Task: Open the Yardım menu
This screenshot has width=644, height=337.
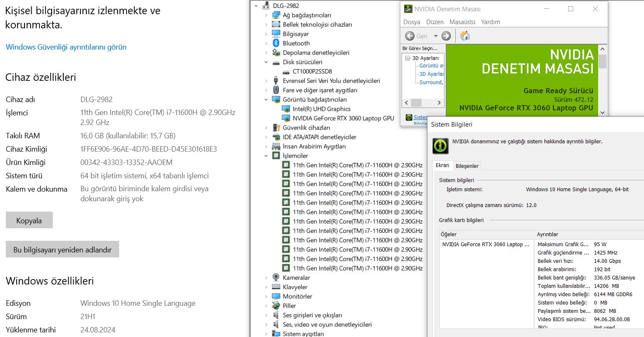Action: pos(490,22)
